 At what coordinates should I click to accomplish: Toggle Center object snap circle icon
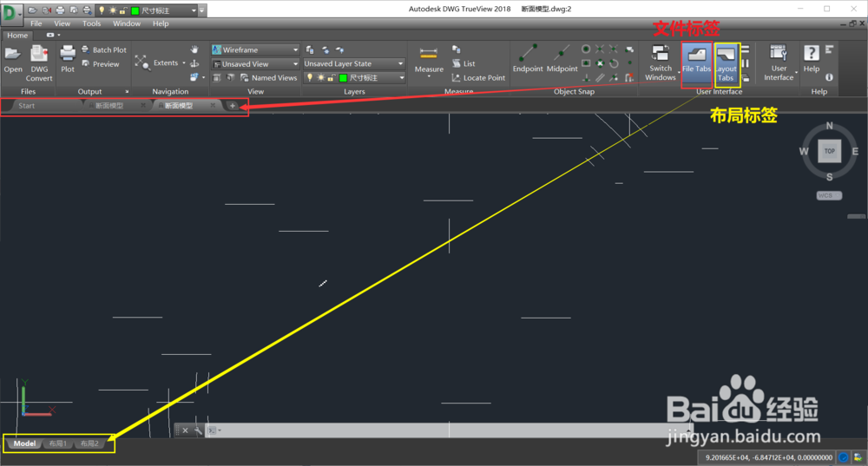586,49
